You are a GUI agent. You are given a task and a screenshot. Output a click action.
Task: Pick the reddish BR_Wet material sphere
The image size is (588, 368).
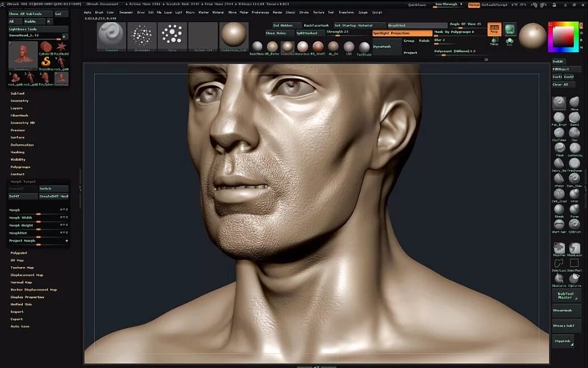click(x=318, y=46)
